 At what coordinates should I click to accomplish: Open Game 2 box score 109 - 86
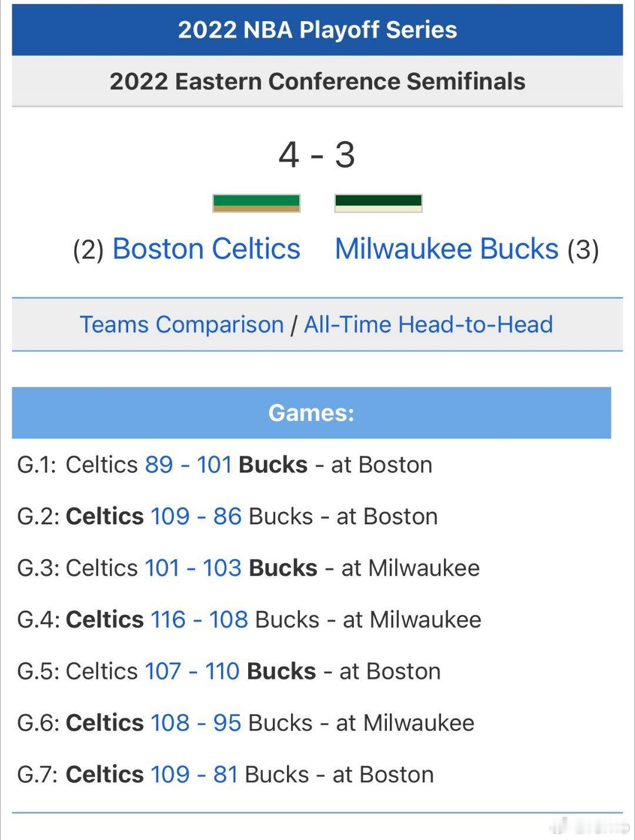[196, 517]
